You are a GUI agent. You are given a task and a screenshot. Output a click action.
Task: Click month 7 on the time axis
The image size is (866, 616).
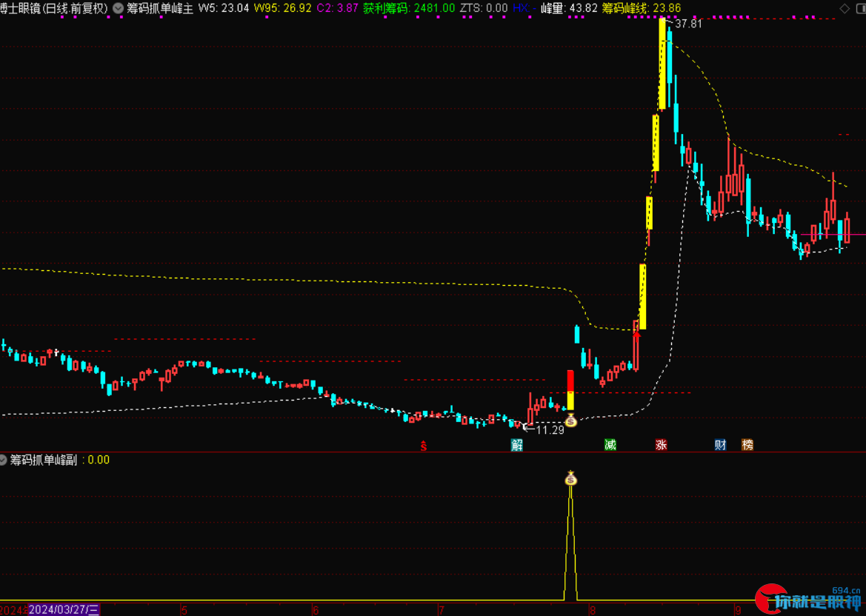pos(442,611)
